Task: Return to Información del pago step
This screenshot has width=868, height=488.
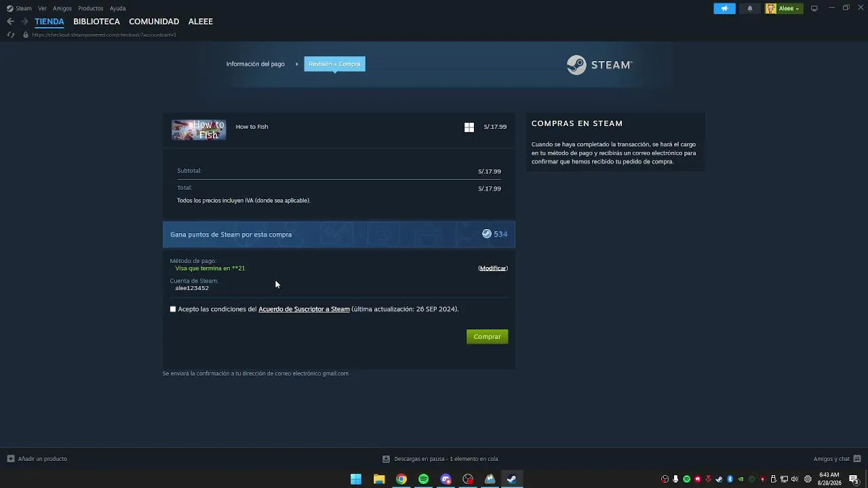Action: click(256, 64)
